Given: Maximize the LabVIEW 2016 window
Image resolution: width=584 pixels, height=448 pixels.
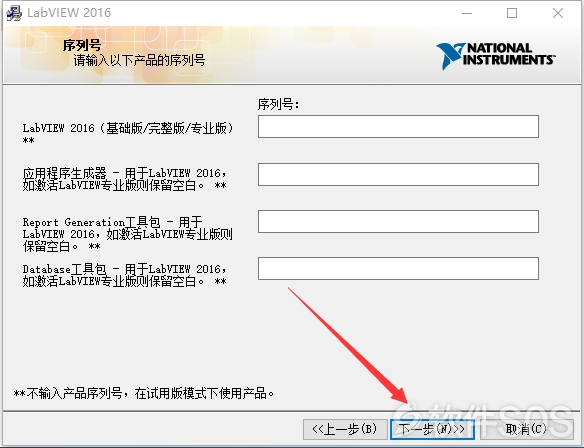Looking at the screenshot, I should click(512, 13).
